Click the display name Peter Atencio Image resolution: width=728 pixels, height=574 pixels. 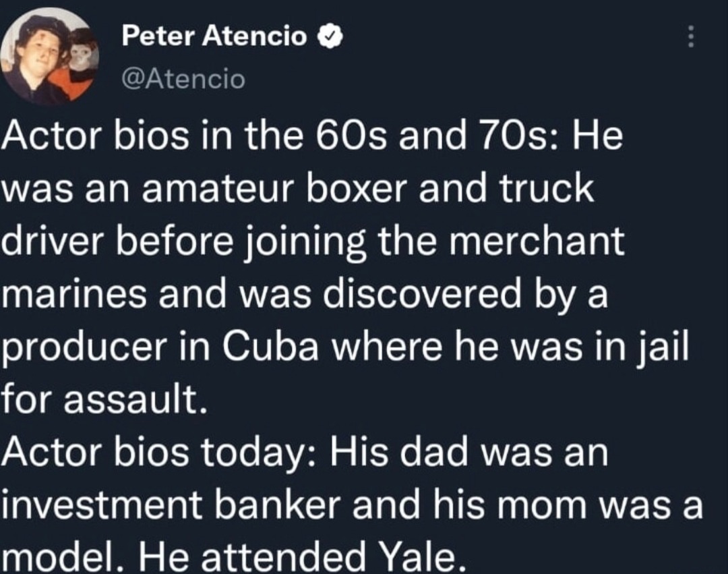(214, 38)
